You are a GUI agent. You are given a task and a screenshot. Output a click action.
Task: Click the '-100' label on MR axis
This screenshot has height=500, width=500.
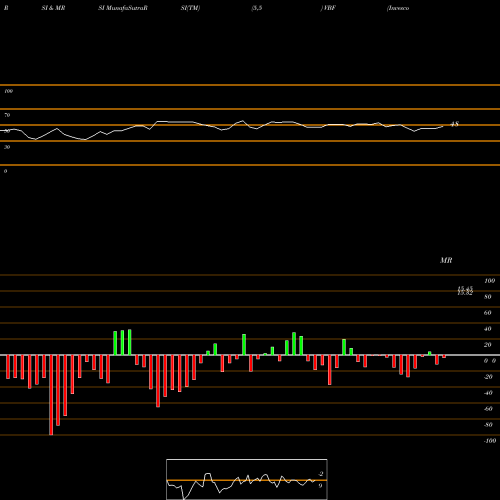pyautogui.click(x=490, y=441)
